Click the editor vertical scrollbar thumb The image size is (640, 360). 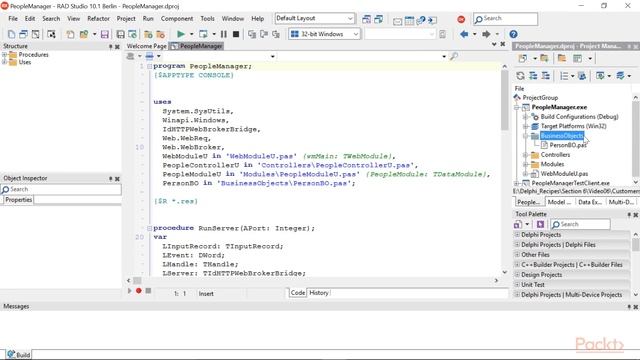point(504,100)
